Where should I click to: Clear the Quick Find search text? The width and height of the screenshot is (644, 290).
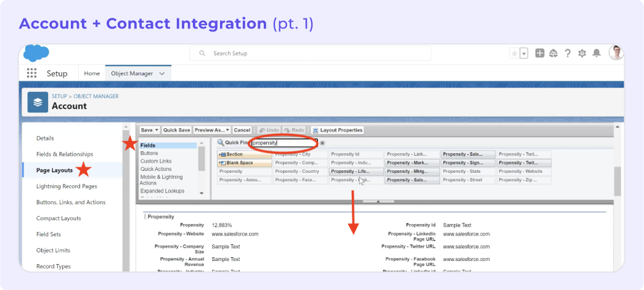(322, 143)
